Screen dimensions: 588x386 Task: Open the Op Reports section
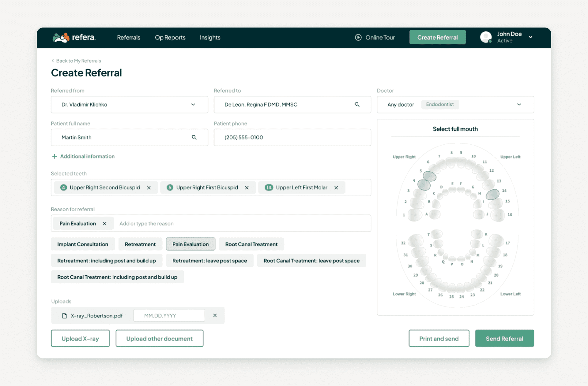170,37
